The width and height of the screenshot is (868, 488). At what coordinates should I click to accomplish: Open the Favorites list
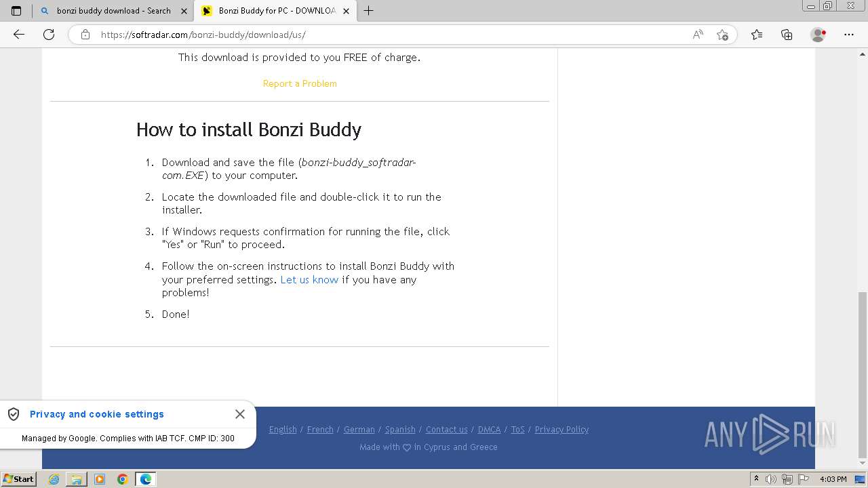tap(757, 35)
